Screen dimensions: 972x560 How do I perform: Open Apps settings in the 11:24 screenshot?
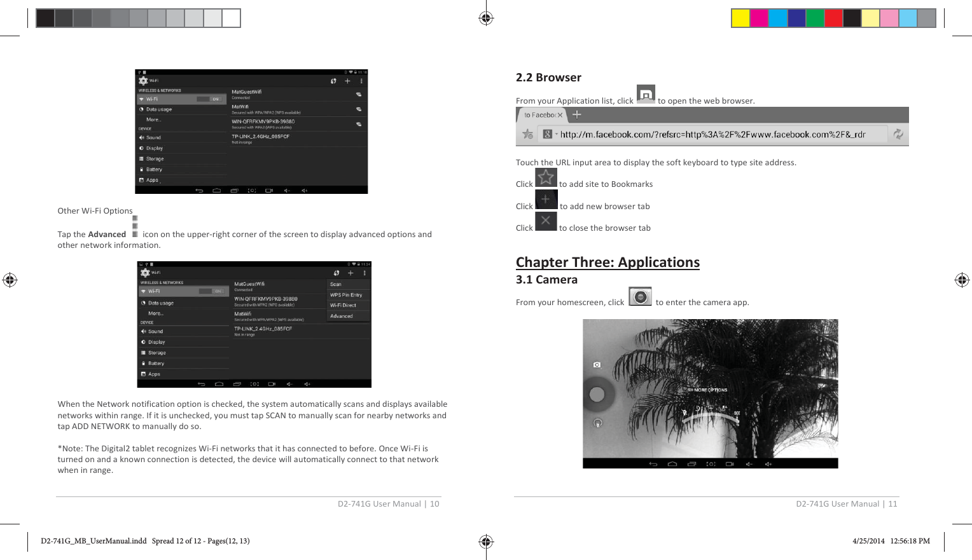[184, 374]
